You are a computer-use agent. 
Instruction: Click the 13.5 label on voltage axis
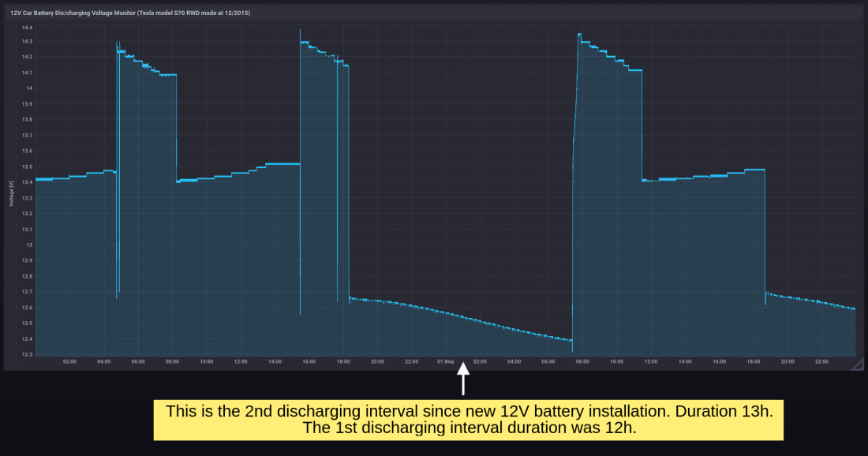pos(27,166)
